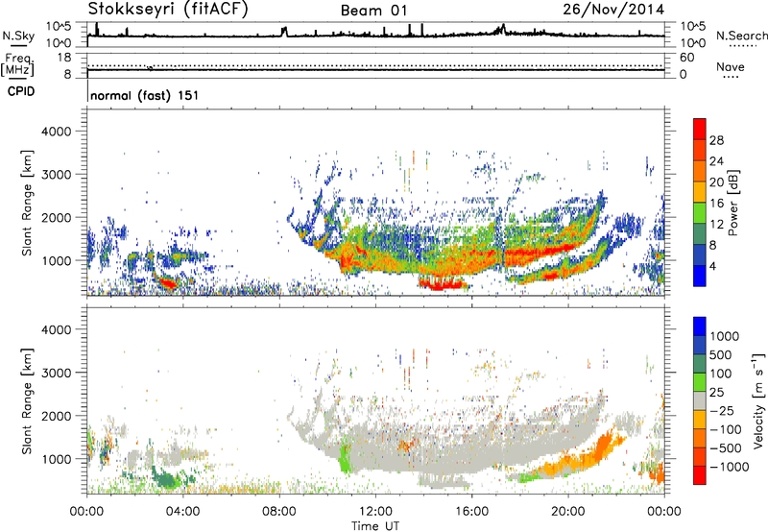768x532 pixels.
Task: Click the title 'Stokkseyri (fitACF)'
Action: [x=168, y=10]
